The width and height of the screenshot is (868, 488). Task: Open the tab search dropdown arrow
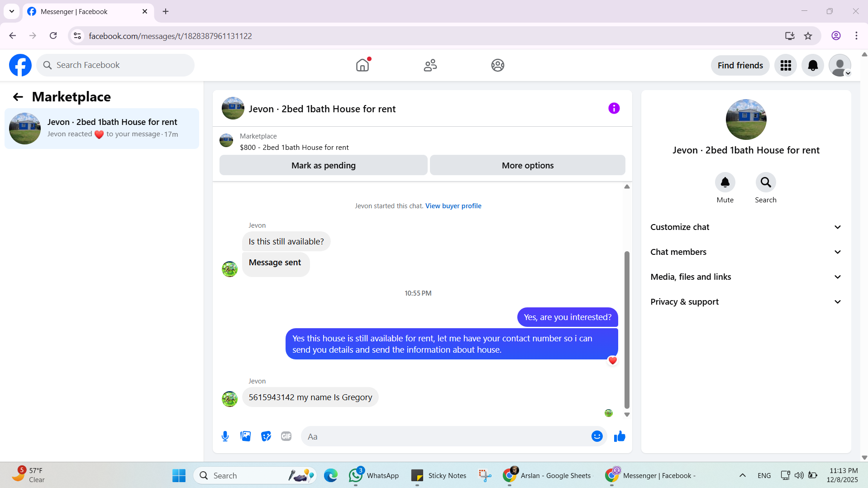(x=12, y=12)
